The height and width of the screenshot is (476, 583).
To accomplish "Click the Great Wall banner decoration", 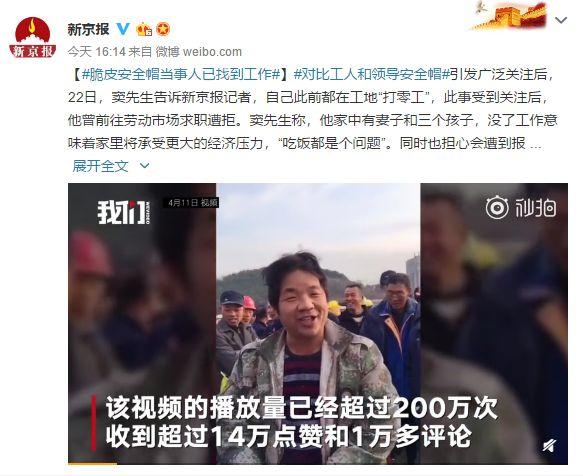I will coord(509,15).
